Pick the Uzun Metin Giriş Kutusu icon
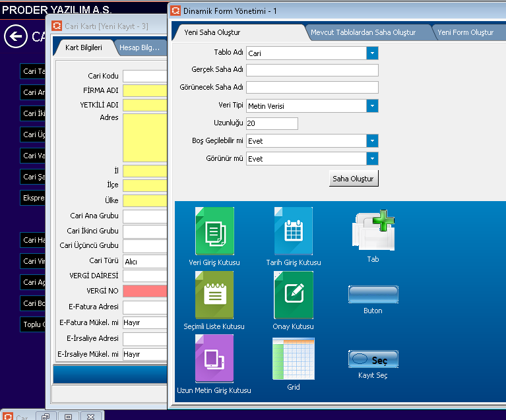This screenshot has height=420, width=506. tap(214, 358)
